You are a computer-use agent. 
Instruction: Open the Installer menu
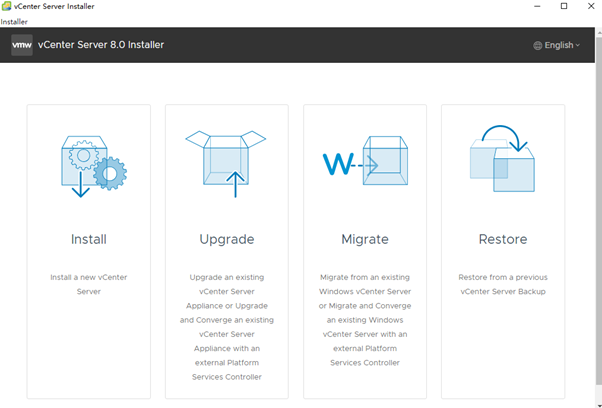tap(14, 22)
